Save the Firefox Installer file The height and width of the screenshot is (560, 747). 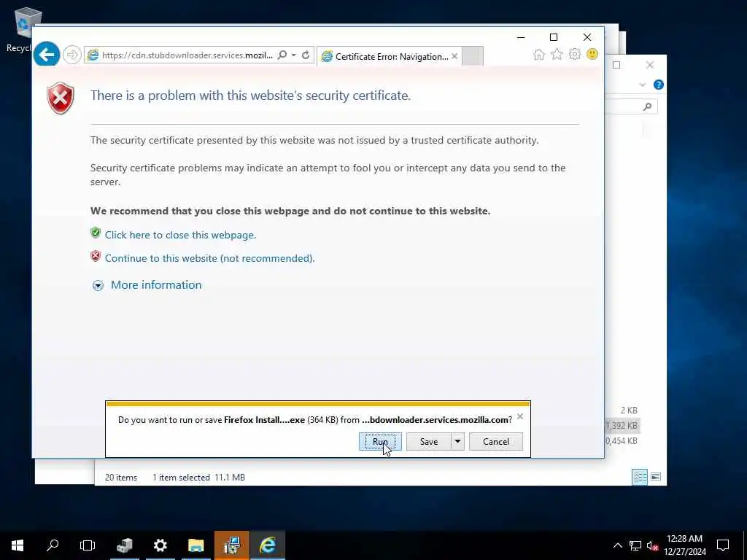click(x=429, y=441)
